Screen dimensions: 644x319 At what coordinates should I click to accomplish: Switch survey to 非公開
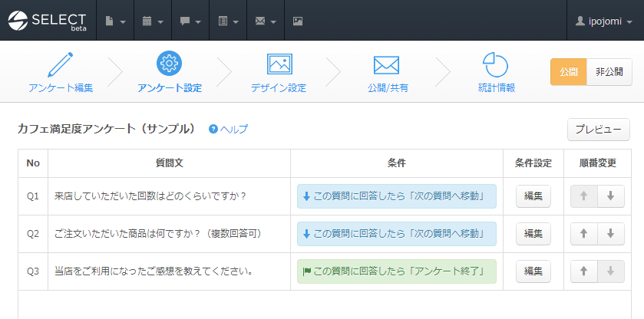(609, 72)
